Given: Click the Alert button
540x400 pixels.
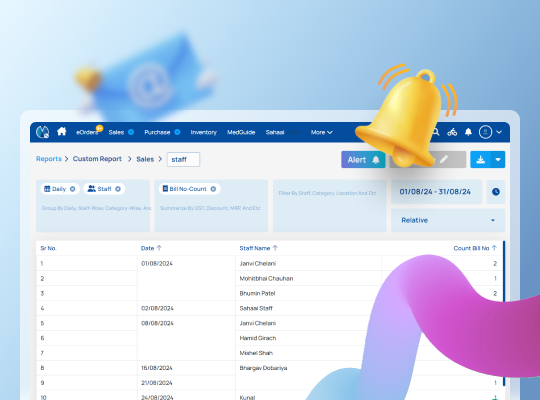Looking at the screenshot, I should coord(363,160).
